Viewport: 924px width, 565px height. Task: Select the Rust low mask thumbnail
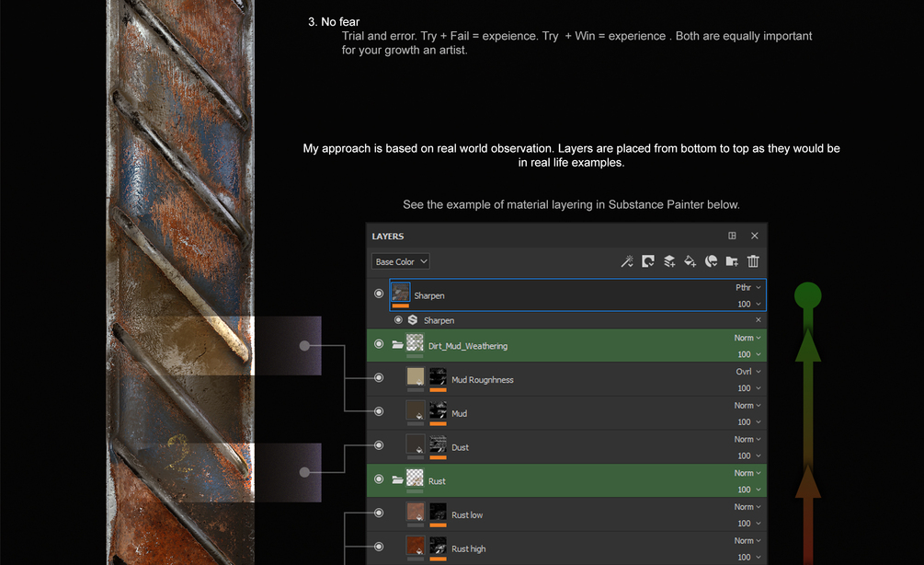pyautogui.click(x=438, y=512)
